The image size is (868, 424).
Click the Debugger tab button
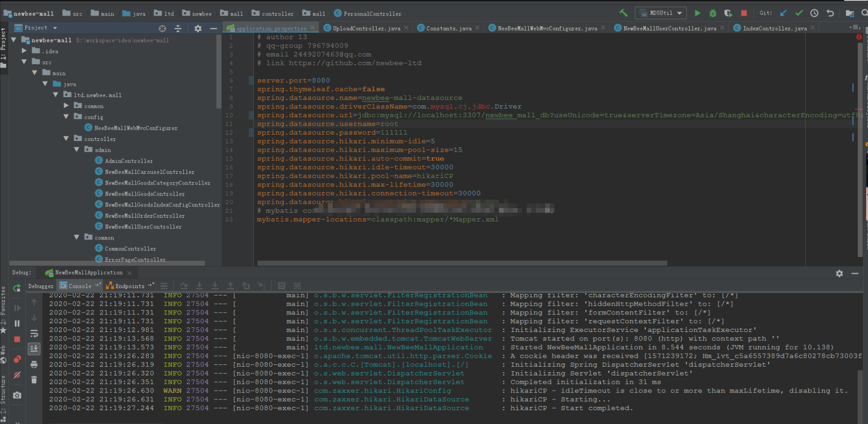point(41,286)
